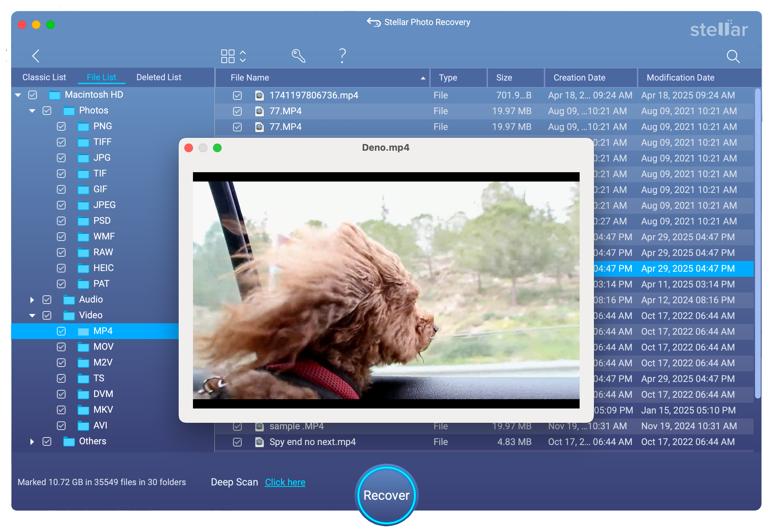Viewport: 769px width, 532px height.
Task: Click 'Apr 12, 2024 08:16 PM' modification date
Action: pos(688,300)
